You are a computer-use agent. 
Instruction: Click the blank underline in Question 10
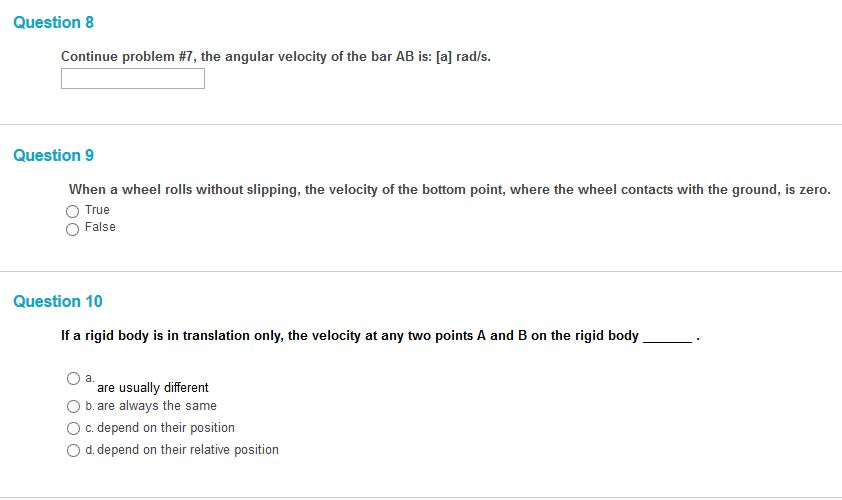click(667, 338)
